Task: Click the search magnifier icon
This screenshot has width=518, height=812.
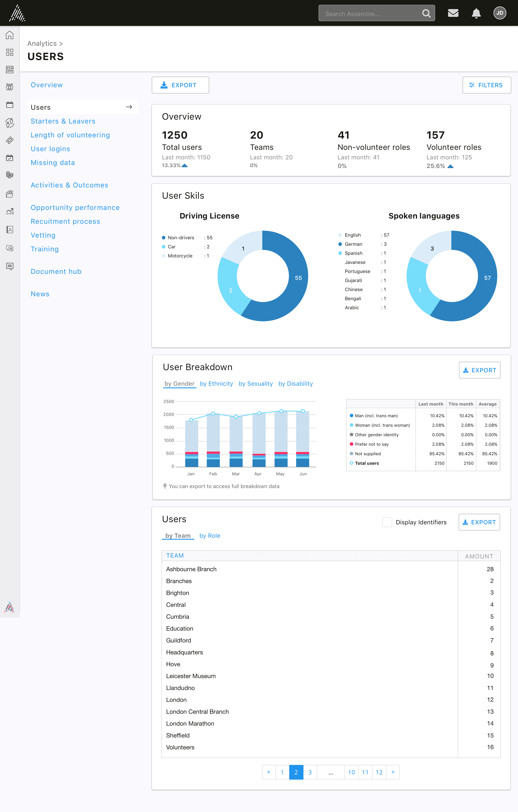Action: 426,13
